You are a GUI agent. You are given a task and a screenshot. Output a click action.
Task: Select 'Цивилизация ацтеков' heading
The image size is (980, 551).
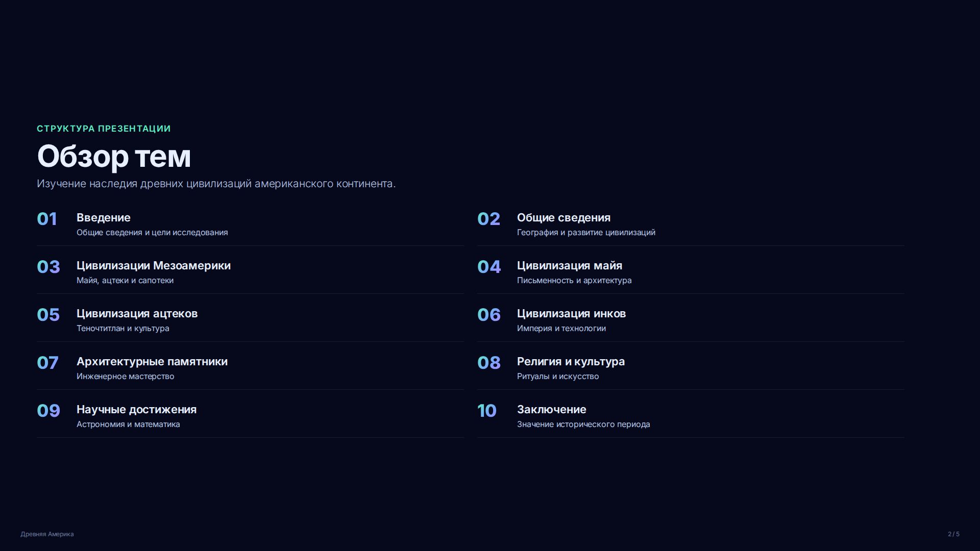(x=137, y=314)
